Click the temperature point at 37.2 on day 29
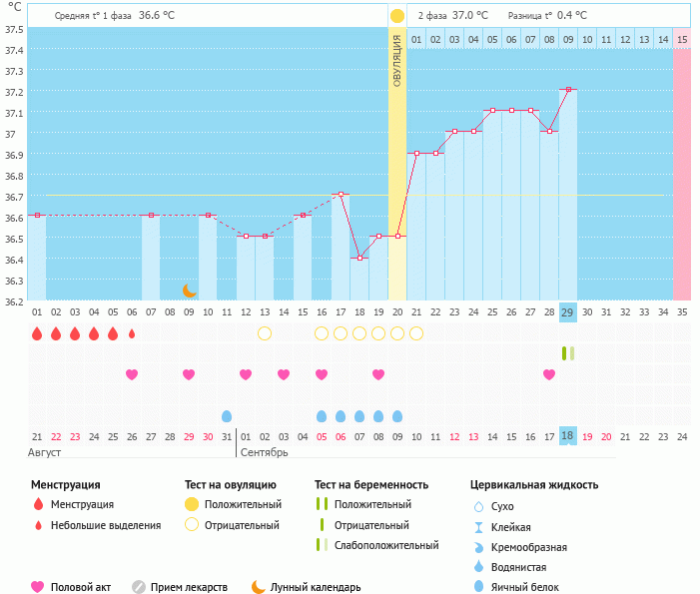The height and width of the screenshot is (594, 700). coord(568,89)
